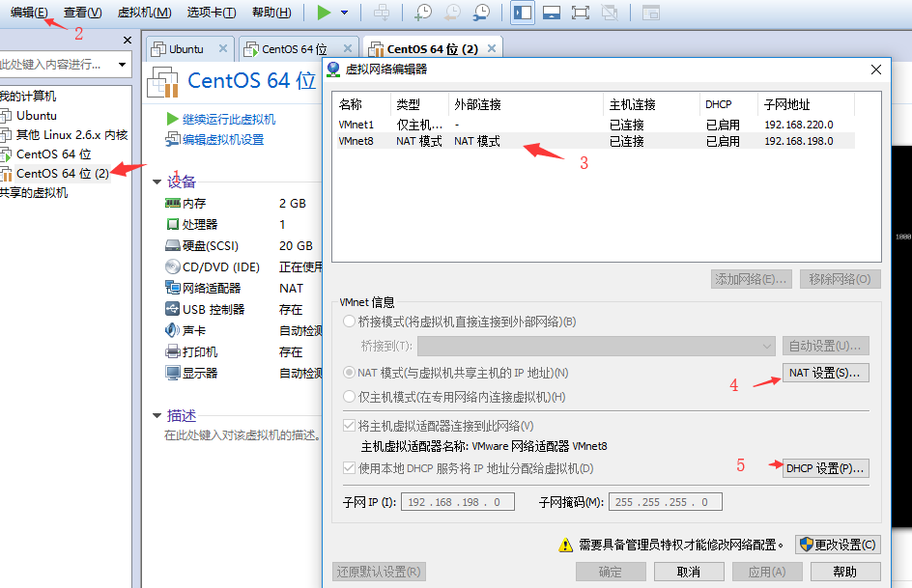Screen dimensions: 912x588
Task: Click the revert to snapshot toolbar icon
Action: click(452, 13)
